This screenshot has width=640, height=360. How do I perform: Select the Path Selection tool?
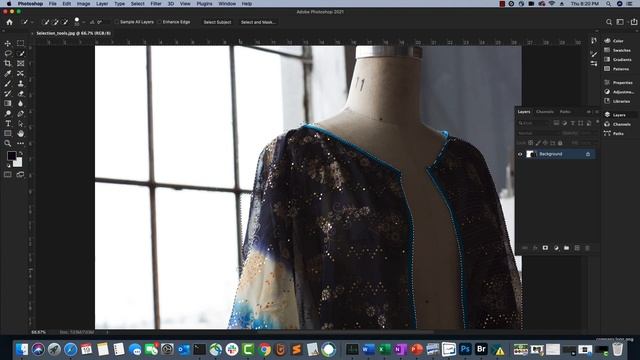(x=20, y=124)
